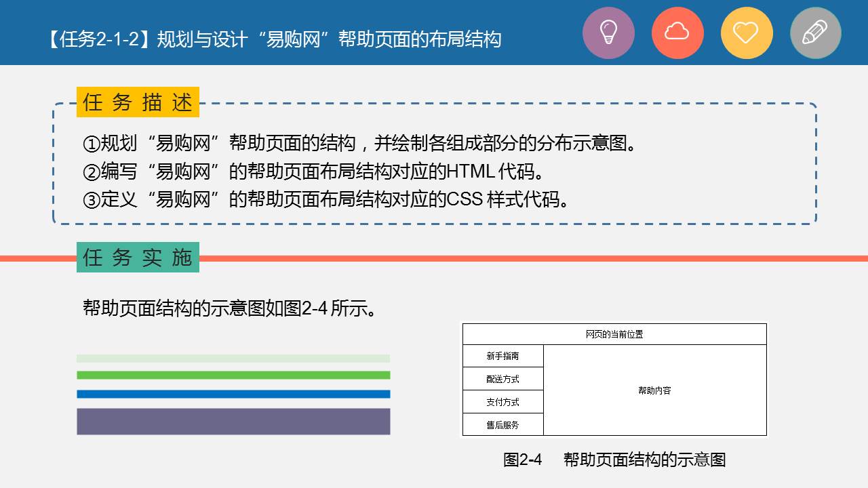Click the pale green color bar
Screen dimensions: 868x488
[x=233, y=359]
